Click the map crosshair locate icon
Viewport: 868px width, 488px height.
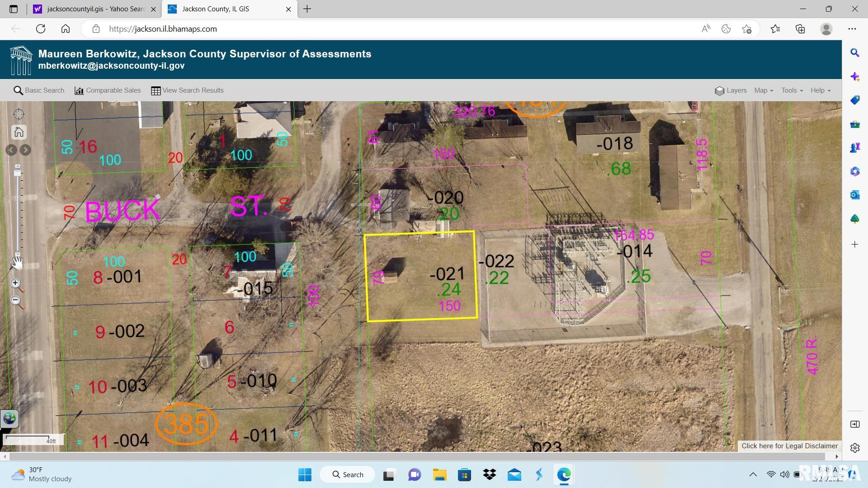tap(19, 114)
